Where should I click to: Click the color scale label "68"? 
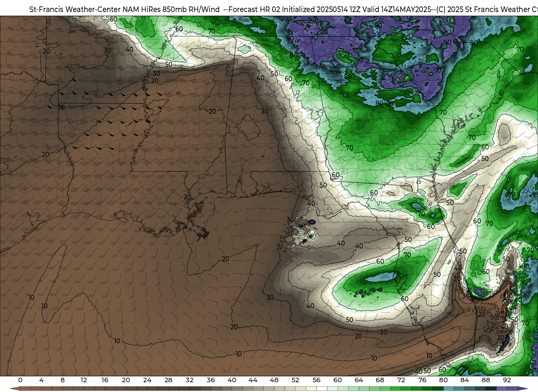pos(380,380)
